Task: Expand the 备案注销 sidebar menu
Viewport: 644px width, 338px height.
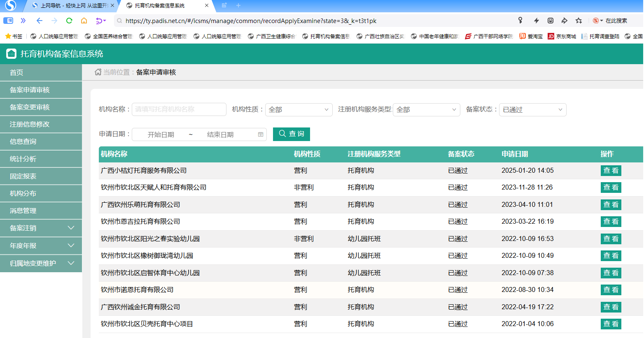Action: pos(41,228)
